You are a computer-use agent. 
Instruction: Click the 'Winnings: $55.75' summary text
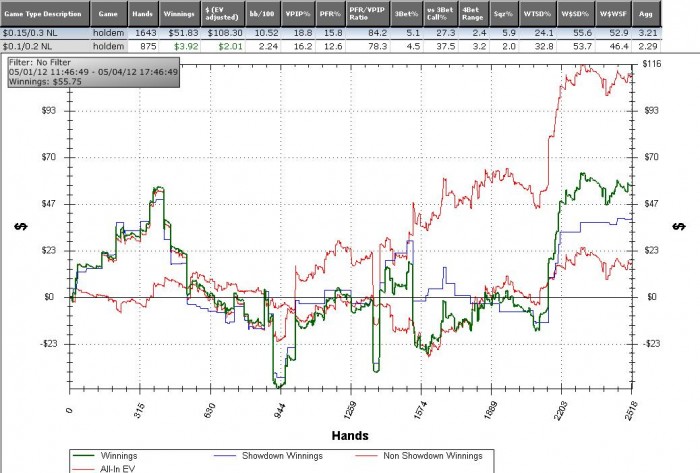(45, 82)
